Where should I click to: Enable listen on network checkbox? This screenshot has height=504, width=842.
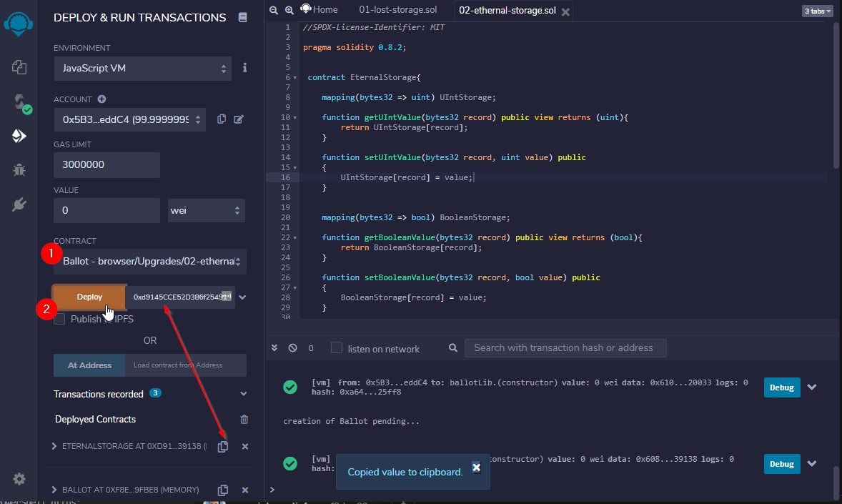pyautogui.click(x=337, y=347)
